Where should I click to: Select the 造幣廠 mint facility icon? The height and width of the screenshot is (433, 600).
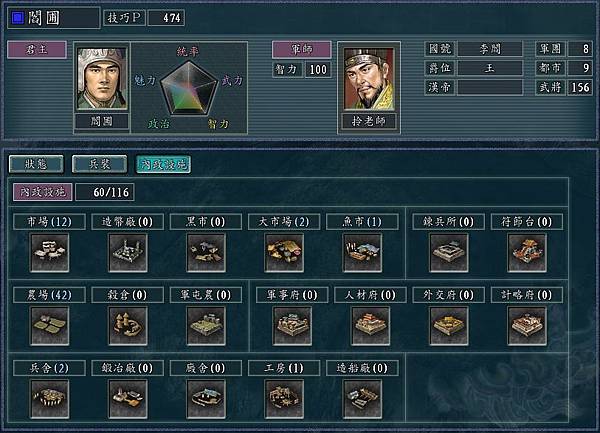coord(128,253)
